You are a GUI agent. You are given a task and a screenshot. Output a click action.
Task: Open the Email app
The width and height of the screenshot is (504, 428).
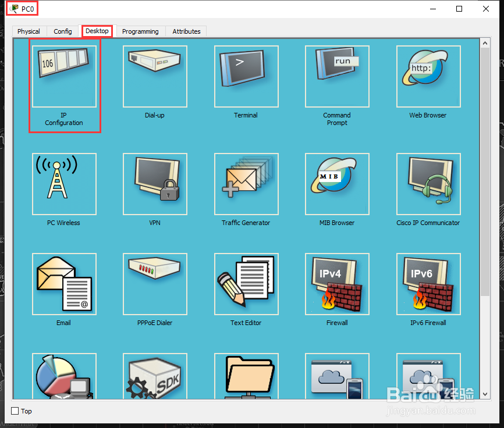click(x=64, y=284)
